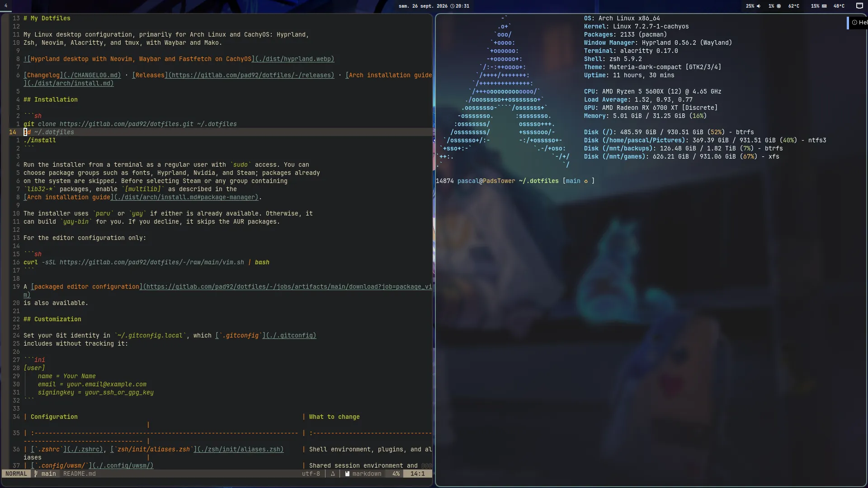
Task: Click the '.config/uwsm/' link in table
Action: pyautogui.click(x=92, y=465)
